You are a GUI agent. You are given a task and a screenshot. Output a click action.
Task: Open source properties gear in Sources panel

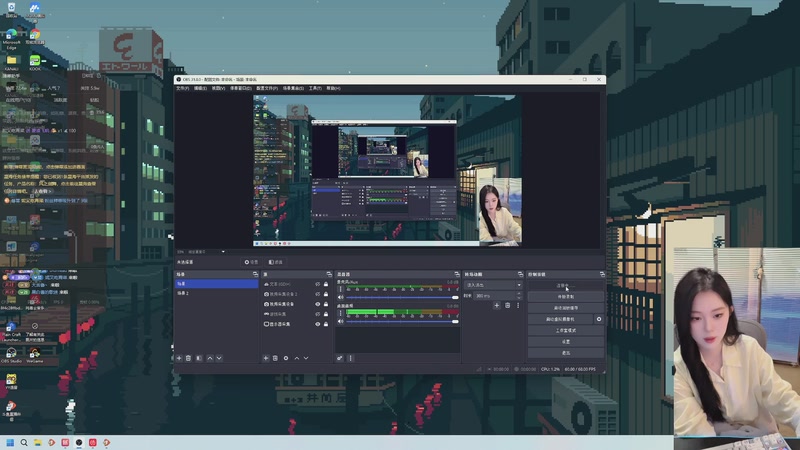[x=286, y=358]
